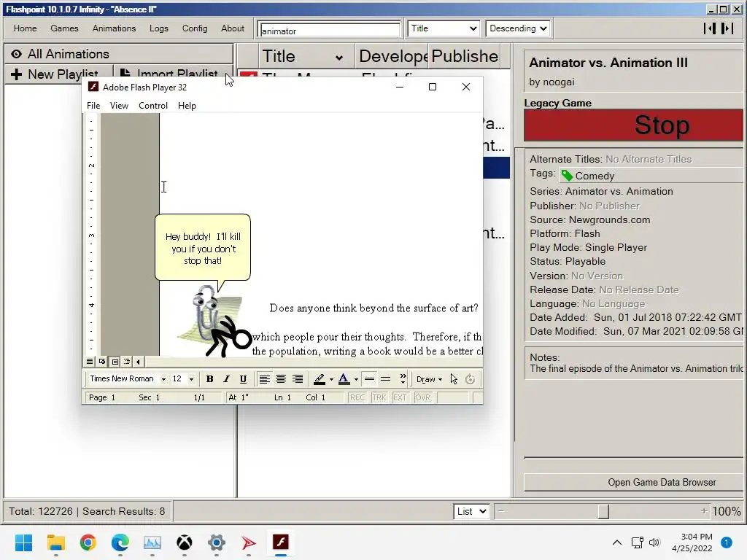Open the Descending sort order dropdown
This screenshot has height=560, width=747.
[x=519, y=28]
